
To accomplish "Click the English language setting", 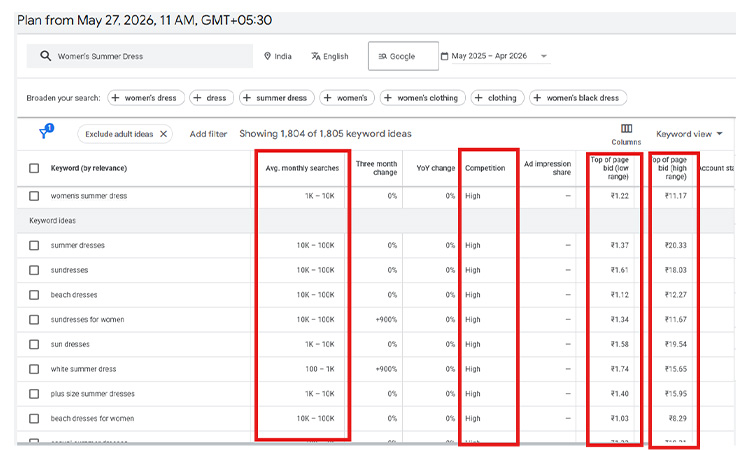I will (330, 56).
